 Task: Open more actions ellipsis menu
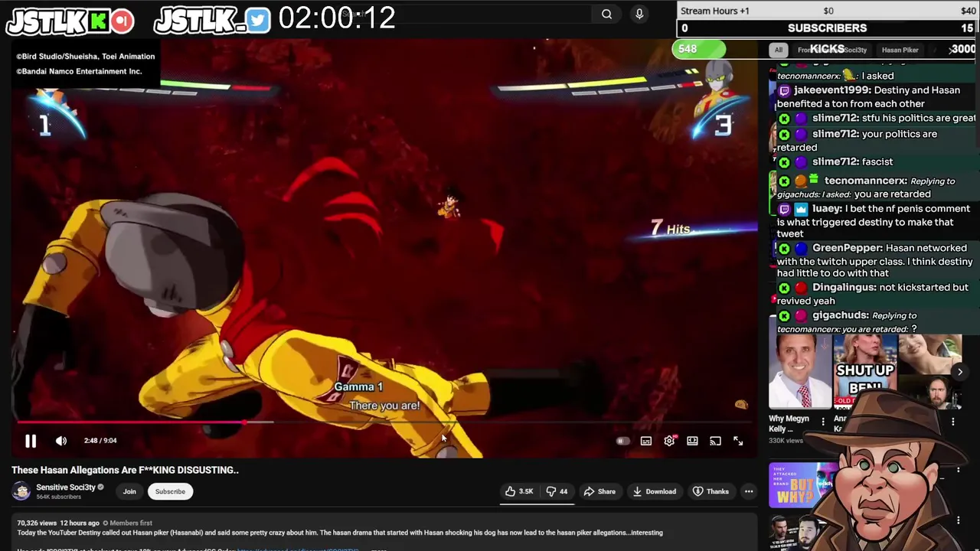749,491
